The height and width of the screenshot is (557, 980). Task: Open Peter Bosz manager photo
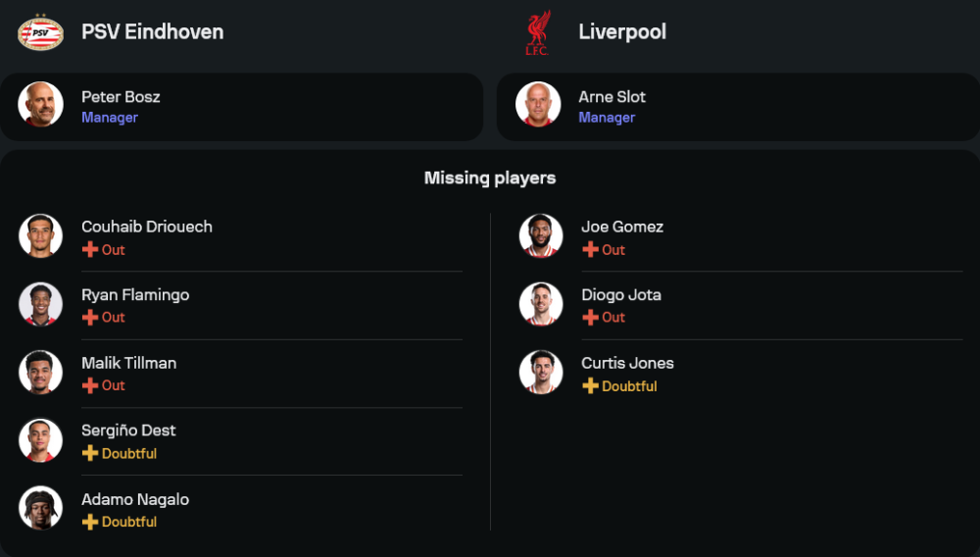tap(40, 104)
